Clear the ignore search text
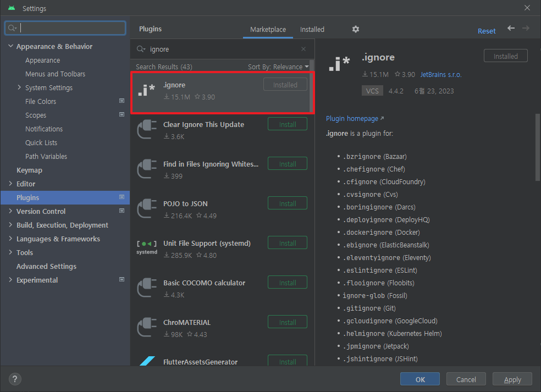This screenshot has width=541, height=392. click(x=303, y=49)
